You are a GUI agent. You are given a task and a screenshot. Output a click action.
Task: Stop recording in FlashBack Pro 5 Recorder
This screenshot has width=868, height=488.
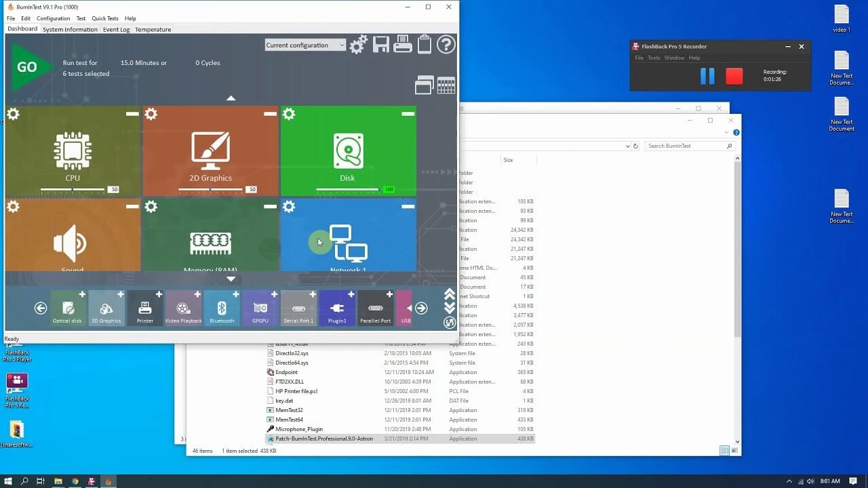point(734,76)
